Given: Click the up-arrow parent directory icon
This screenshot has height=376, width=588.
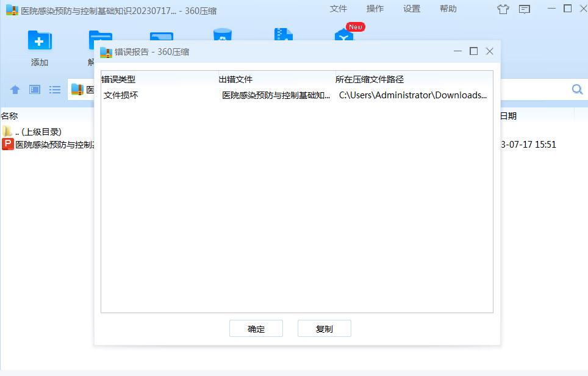Looking at the screenshot, I should (14, 89).
